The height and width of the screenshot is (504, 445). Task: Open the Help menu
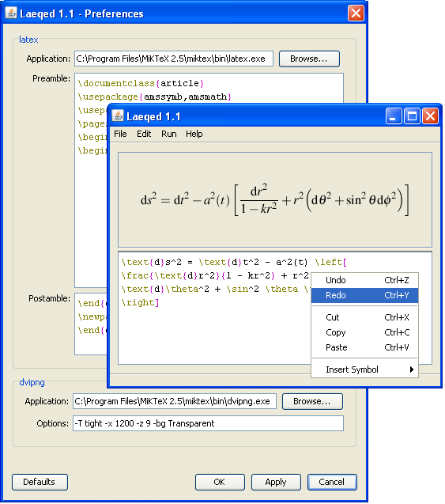194,134
